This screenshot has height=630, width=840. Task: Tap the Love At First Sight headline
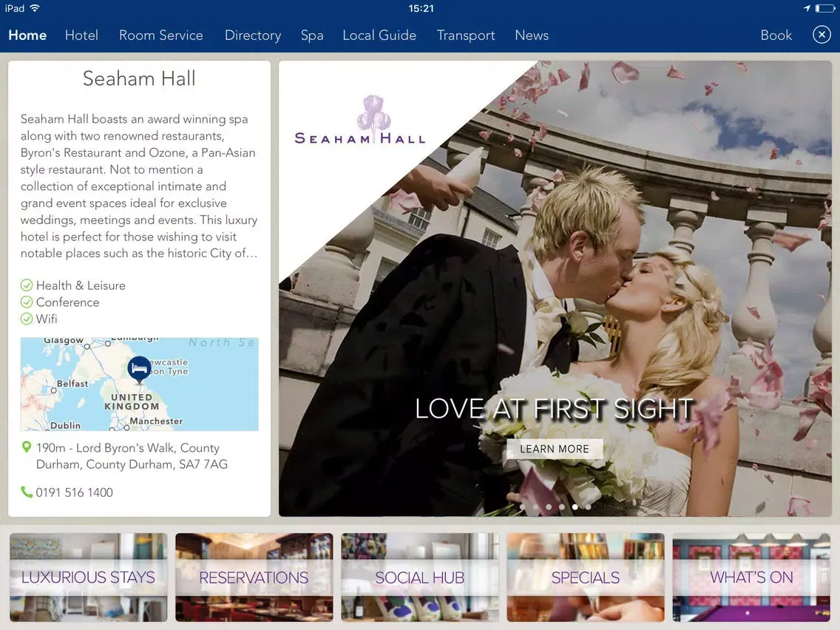(555, 409)
